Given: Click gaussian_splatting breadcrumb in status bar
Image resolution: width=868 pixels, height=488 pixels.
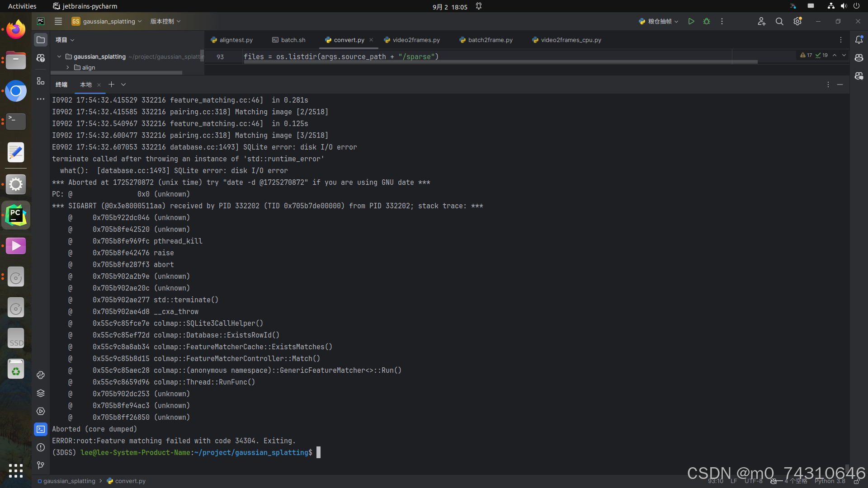Looking at the screenshot, I should 67,481.
